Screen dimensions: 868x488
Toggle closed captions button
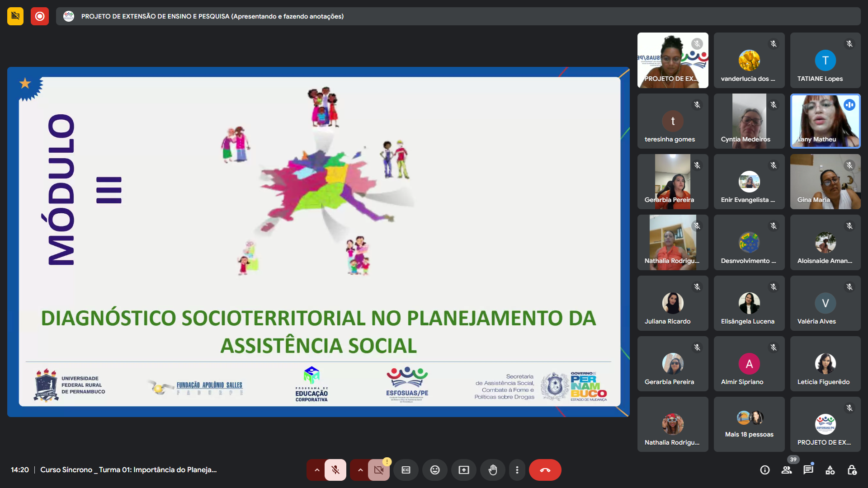[x=406, y=470]
